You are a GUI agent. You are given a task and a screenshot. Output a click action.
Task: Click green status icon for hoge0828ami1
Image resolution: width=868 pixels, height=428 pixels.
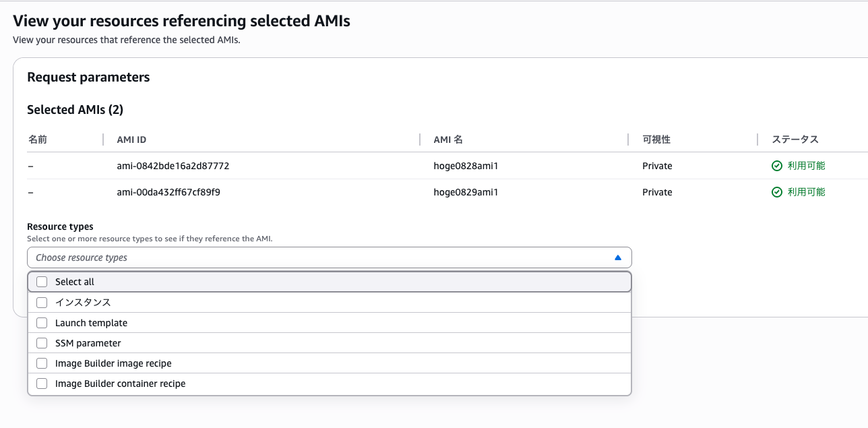tap(777, 166)
